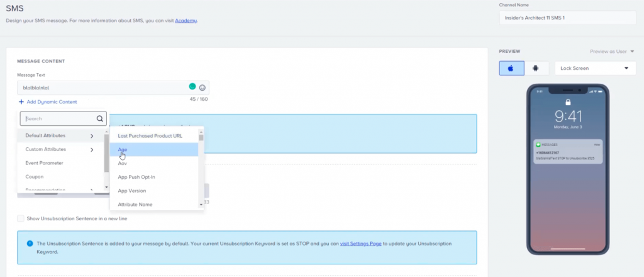Open the Lock Screen preview dropdown
This screenshot has width=644, height=277.
click(594, 68)
